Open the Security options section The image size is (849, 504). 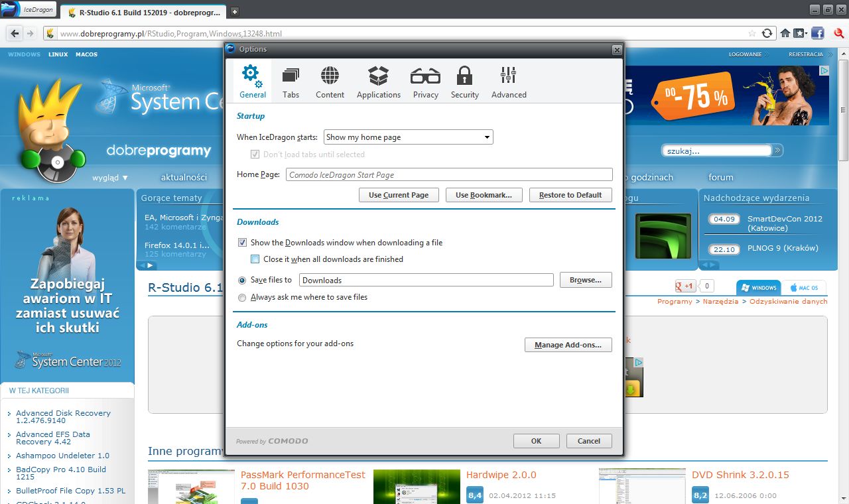coord(464,81)
